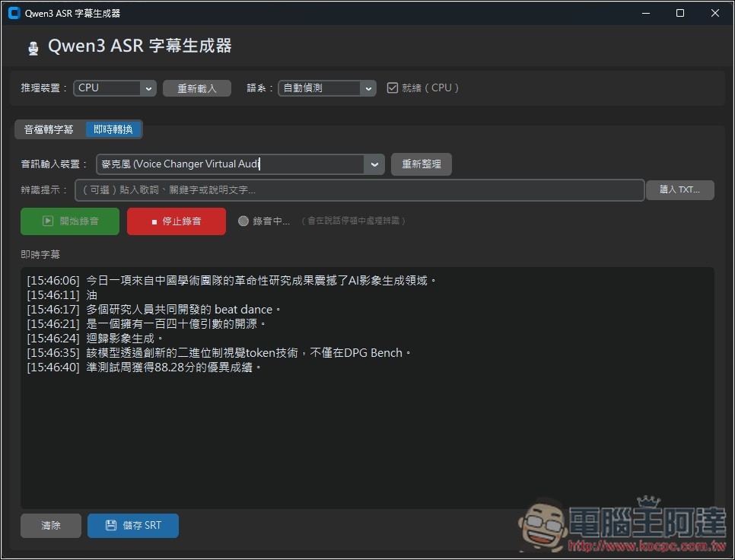735x560 pixels.
Task: Click the microphone logo beside the app heading
Action: 33,48
